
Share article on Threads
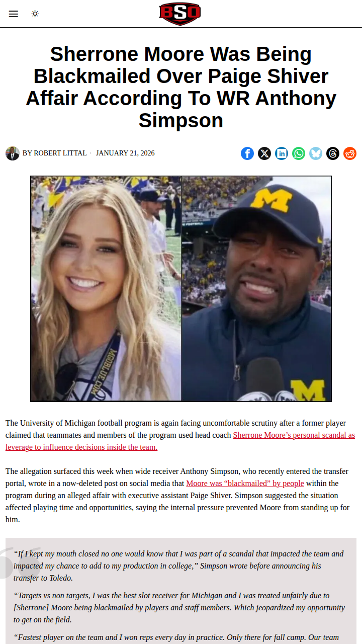(x=333, y=153)
